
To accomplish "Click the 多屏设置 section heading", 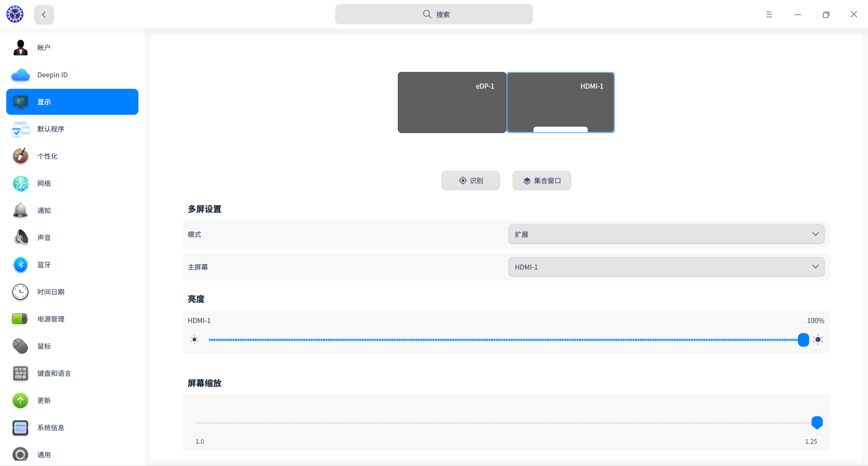I will [204, 209].
